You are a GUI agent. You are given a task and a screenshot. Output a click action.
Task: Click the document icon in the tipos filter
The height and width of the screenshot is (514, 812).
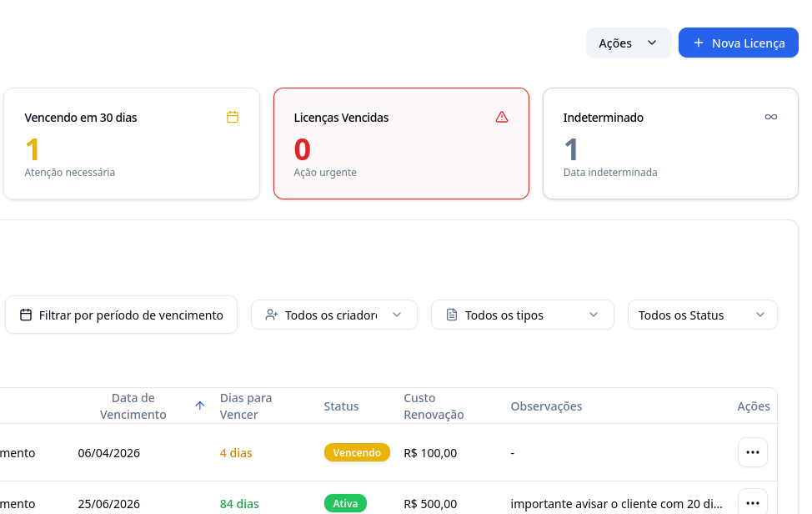(x=451, y=315)
